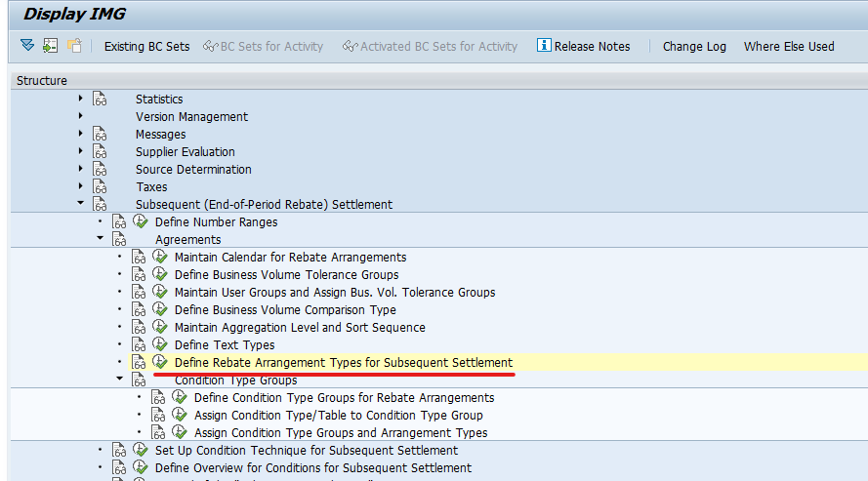Click execute icon for Define Number Ranges

click(x=141, y=221)
